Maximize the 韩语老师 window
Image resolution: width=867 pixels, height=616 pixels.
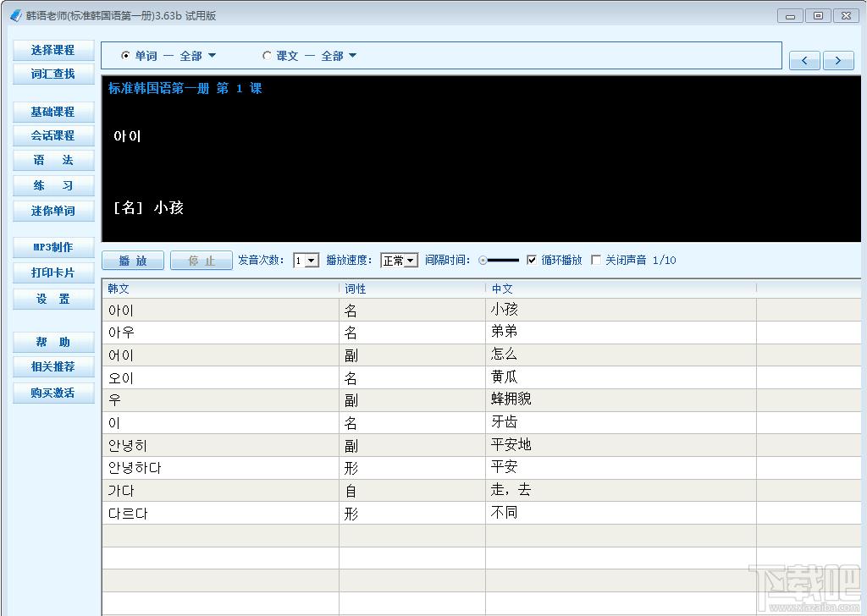coord(819,16)
